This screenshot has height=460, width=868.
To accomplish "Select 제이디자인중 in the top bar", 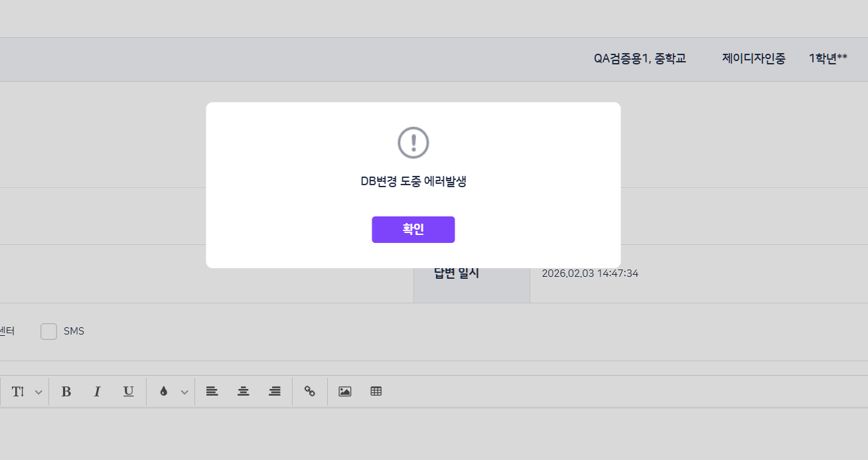I will pos(753,58).
